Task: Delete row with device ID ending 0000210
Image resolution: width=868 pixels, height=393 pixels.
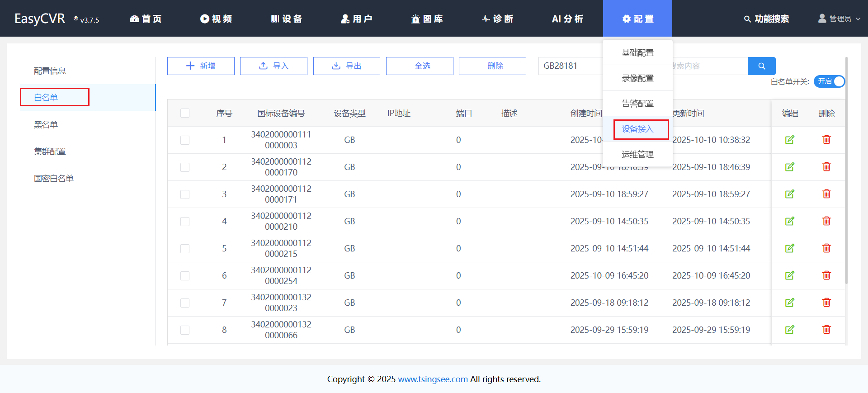Action: 826,221
